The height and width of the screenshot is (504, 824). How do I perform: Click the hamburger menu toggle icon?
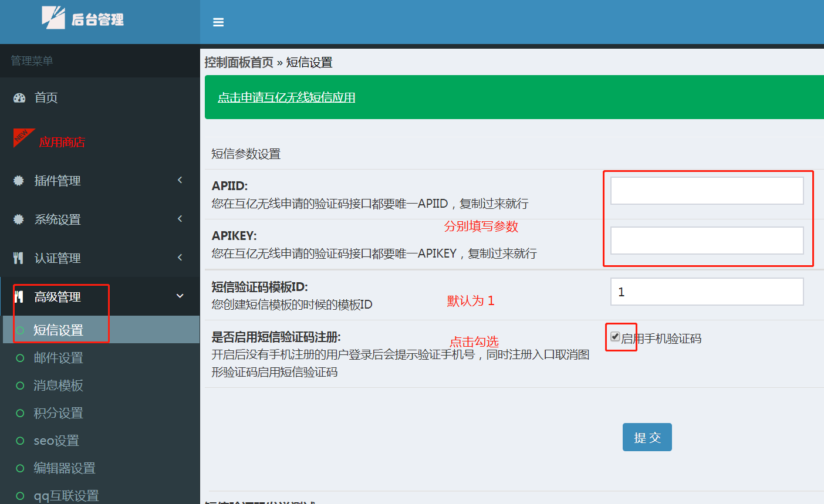tap(218, 22)
